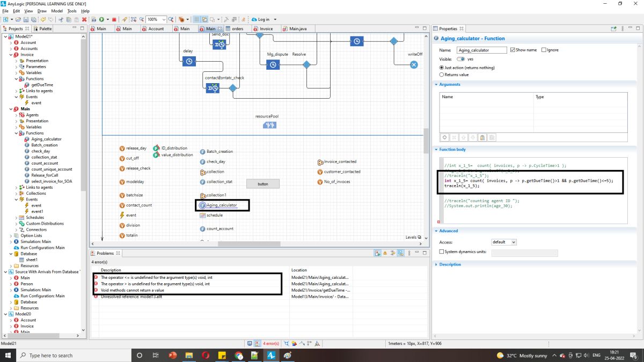The image size is (644, 362).
Task: Select Just action (returns nothing) radio
Action: (442, 68)
